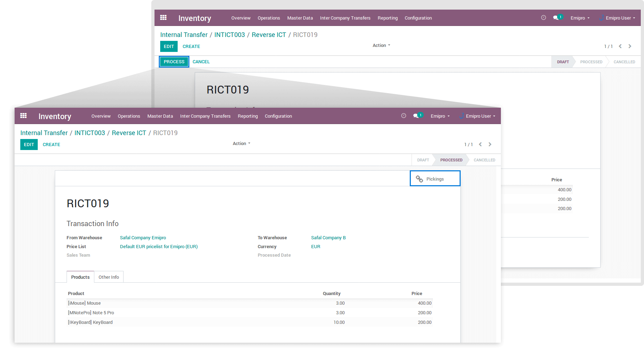644x358 pixels.
Task: Click Reverse ICT breadcrumb in front window
Action: click(129, 133)
